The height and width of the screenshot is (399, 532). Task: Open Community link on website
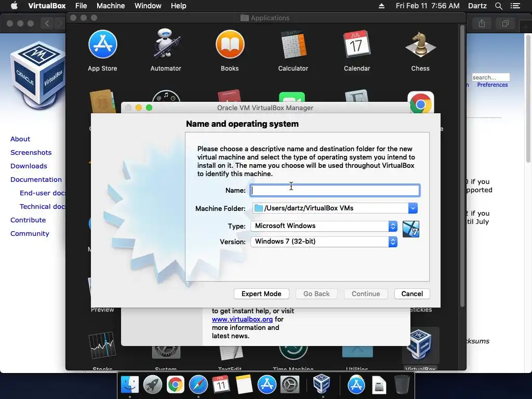30,233
